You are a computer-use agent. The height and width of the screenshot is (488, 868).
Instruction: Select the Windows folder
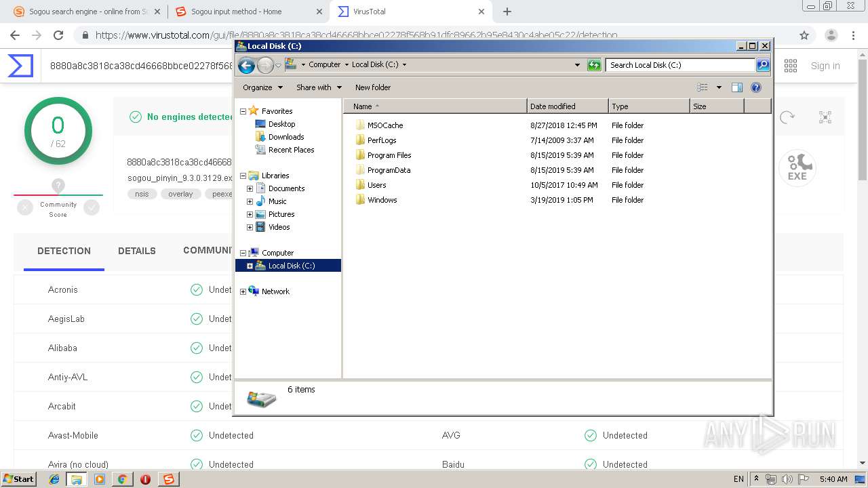382,200
